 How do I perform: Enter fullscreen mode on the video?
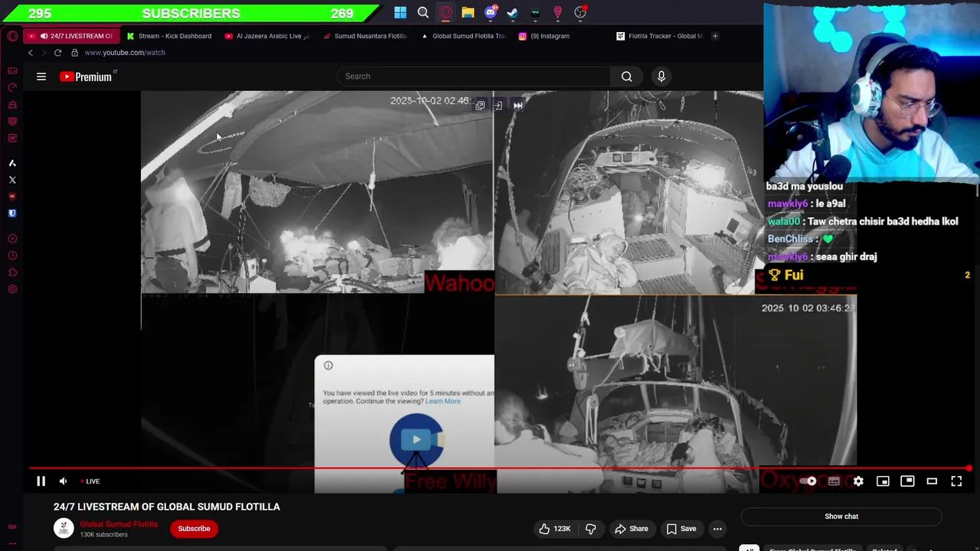coord(956,481)
